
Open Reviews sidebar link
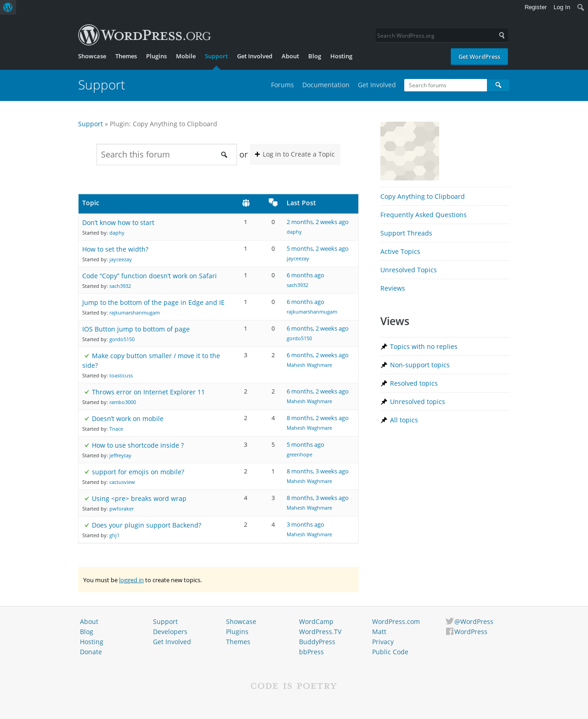click(x=393, y=288)
